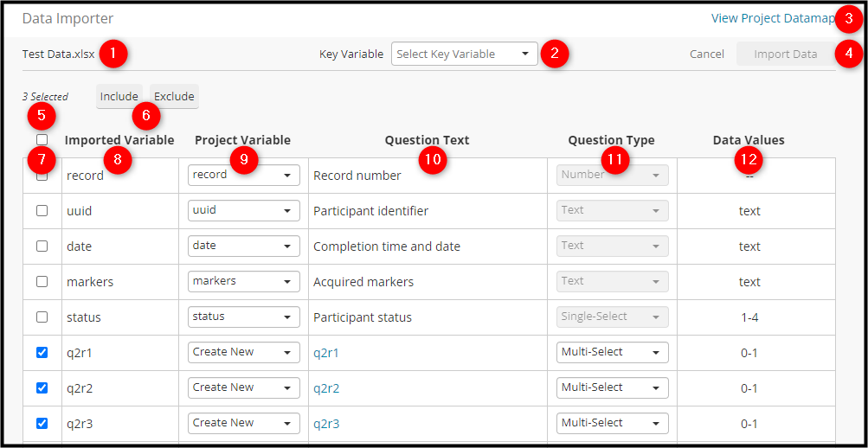Click the Participant identifier text
Screen dimensions: 868x448
point(370,211)
